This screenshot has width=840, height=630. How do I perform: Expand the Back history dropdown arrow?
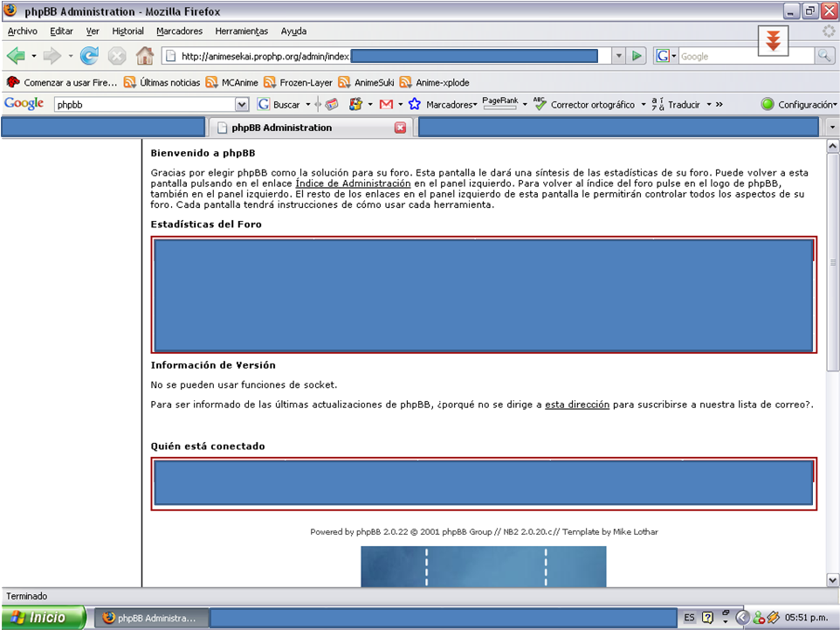34,56
